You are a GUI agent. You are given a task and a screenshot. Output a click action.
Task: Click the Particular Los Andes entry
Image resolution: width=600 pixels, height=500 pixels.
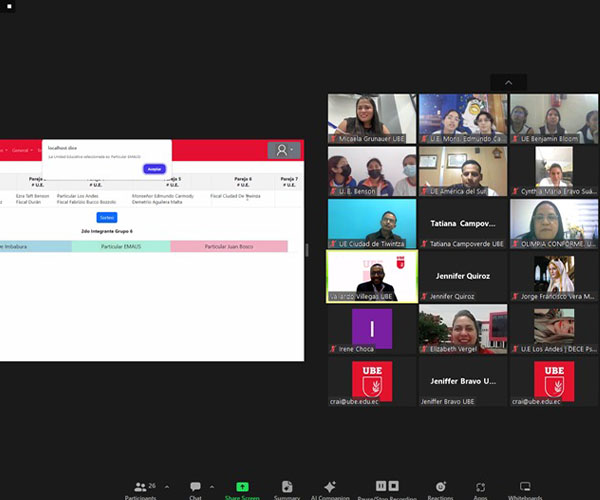[x=78, y=196]
